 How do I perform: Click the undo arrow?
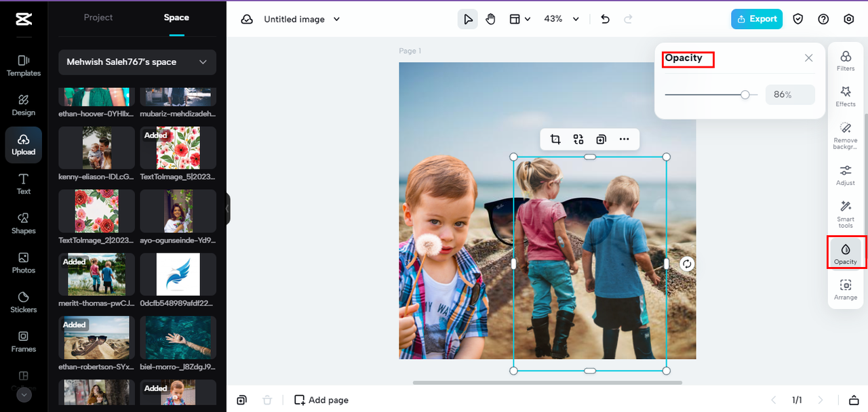tap(606, 19)
